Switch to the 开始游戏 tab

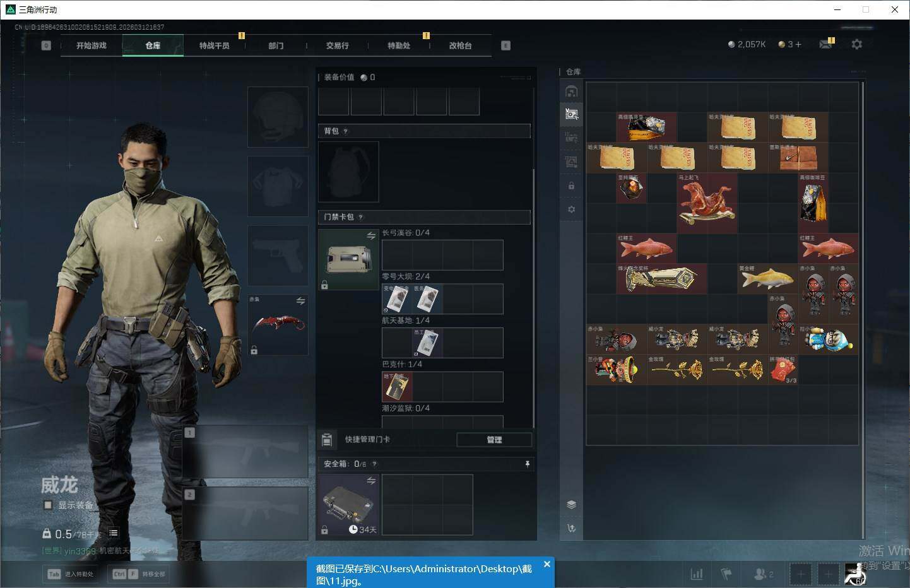click(x=92, y=45)
